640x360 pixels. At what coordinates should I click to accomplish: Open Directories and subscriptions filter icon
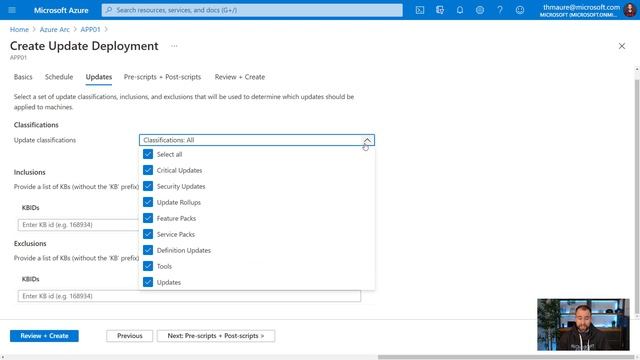(440, 10)
